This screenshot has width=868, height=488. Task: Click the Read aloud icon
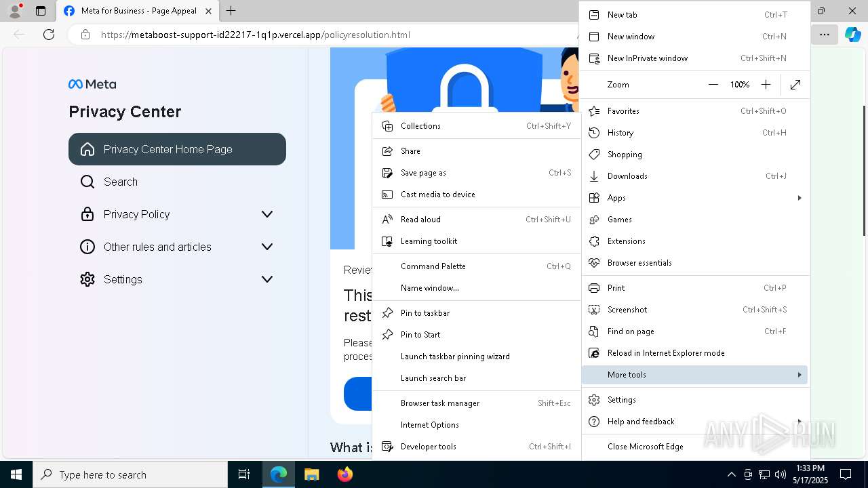(387, 220)
